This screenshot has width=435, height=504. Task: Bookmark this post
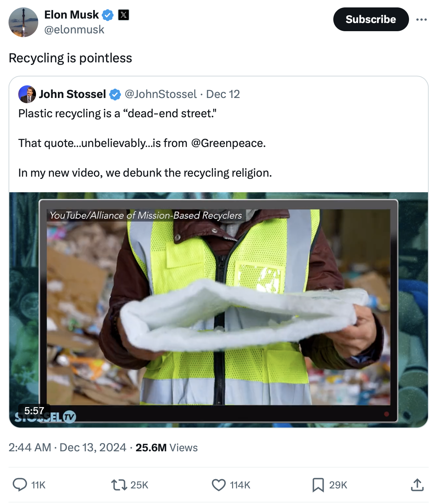coord(318,485)
